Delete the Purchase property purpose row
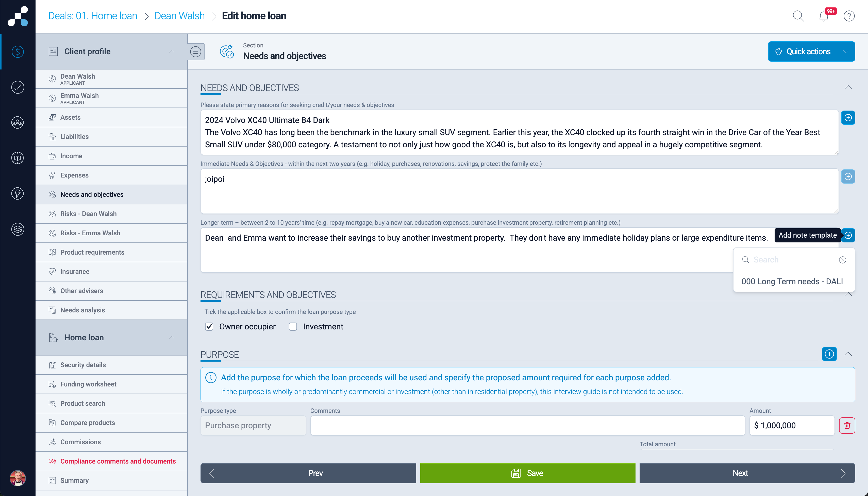Image resolution: width=868 pixels, height=496 pixels. [x=847, y=426]
